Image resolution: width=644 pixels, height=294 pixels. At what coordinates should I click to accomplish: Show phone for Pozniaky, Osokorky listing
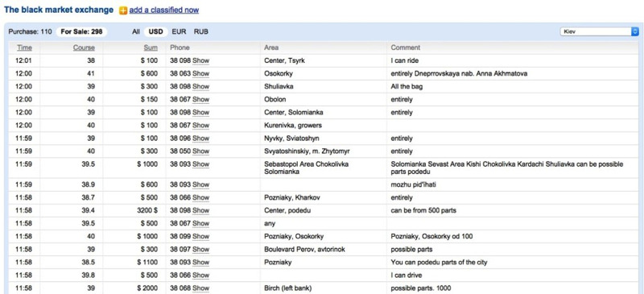(200, 237)
